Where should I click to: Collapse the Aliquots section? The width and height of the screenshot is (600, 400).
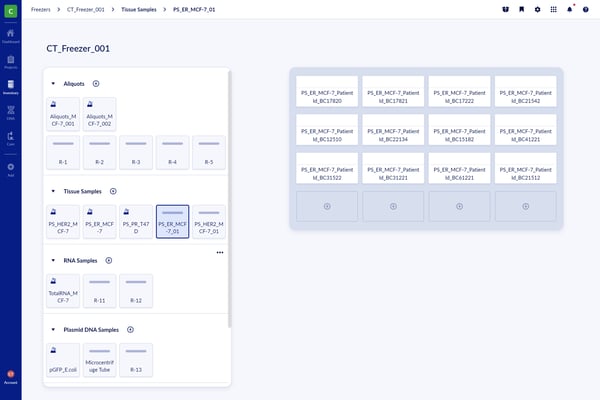coord(53,84)
